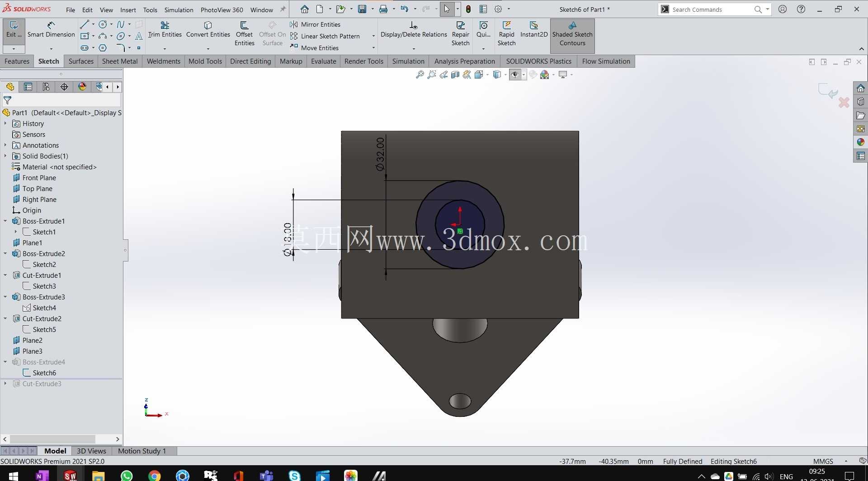Click the Rebuild traffic light icon

(468, 9)
